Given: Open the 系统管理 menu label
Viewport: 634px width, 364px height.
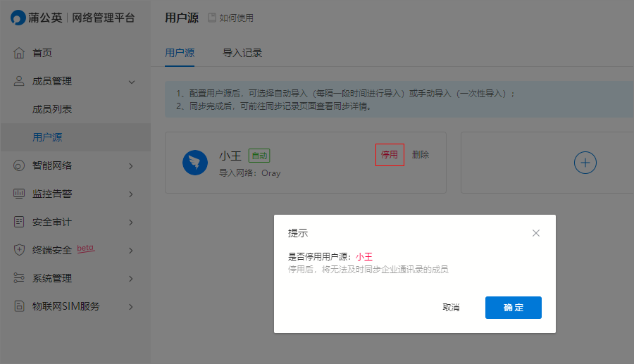Looking at the screenshot, I should 52,278.
